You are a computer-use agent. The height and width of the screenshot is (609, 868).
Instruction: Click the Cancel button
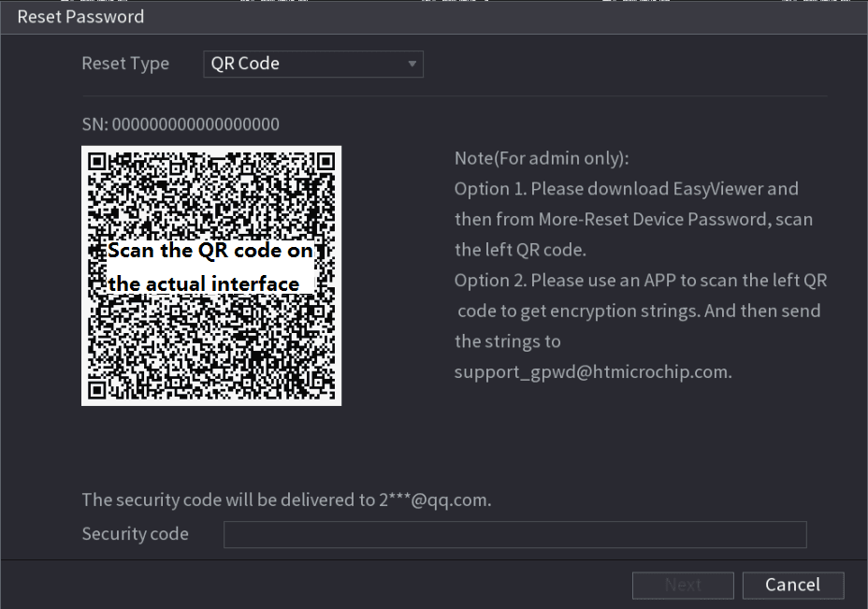(x=793, y=586)
